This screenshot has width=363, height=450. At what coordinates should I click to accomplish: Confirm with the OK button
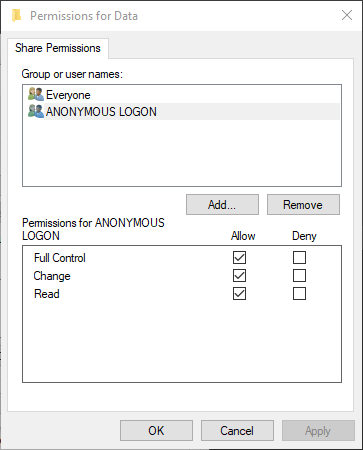[x=156, y=431]
